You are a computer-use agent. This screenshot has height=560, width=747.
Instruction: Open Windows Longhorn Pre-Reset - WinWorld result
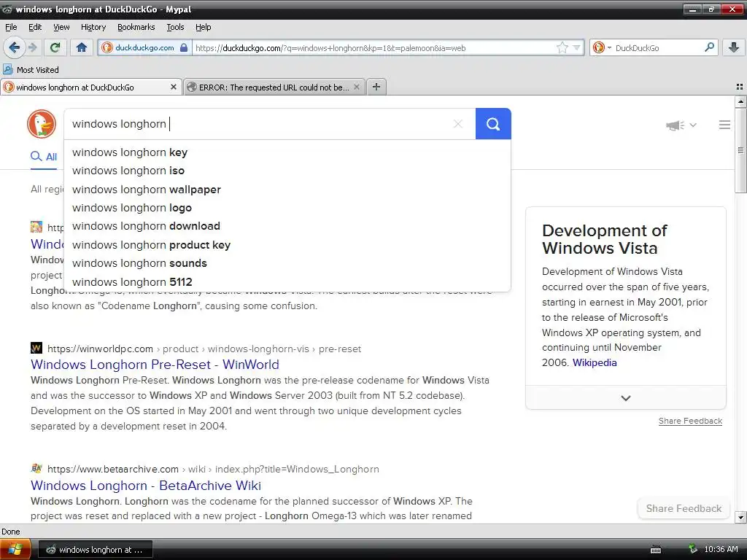tap(155, 365)
